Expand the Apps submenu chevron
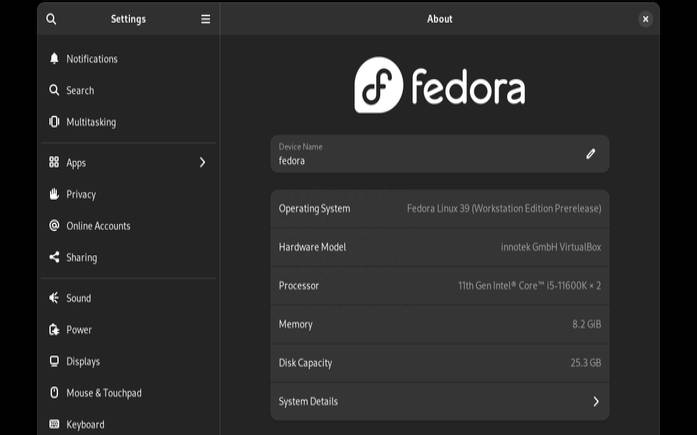Screen dimensions: 697x435 [x=202, y=162]
